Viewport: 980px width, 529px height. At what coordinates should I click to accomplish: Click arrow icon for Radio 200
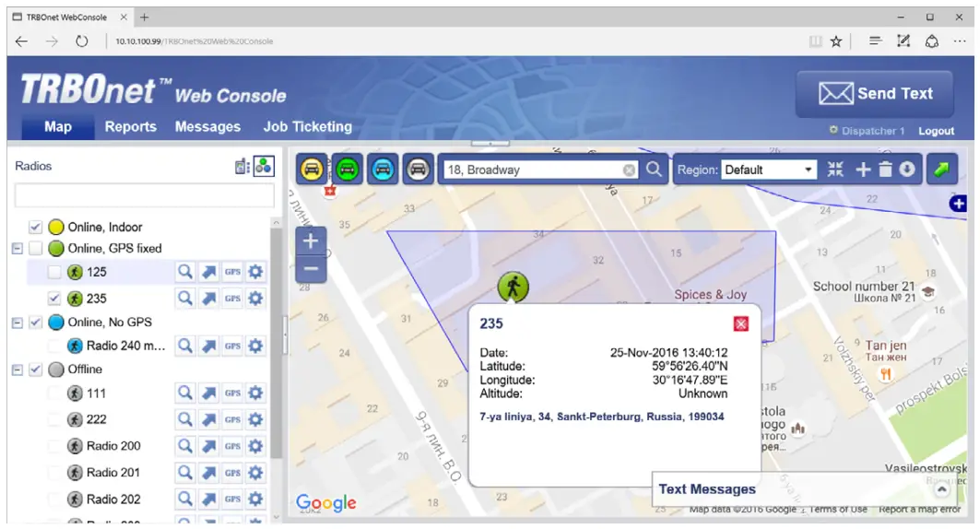[x=208, y=446]
